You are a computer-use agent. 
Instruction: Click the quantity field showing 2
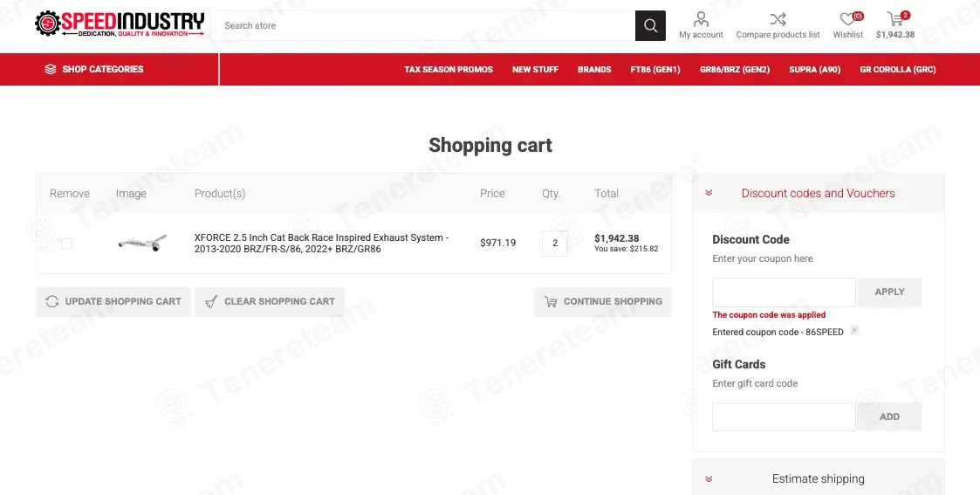tap(554, 243)
